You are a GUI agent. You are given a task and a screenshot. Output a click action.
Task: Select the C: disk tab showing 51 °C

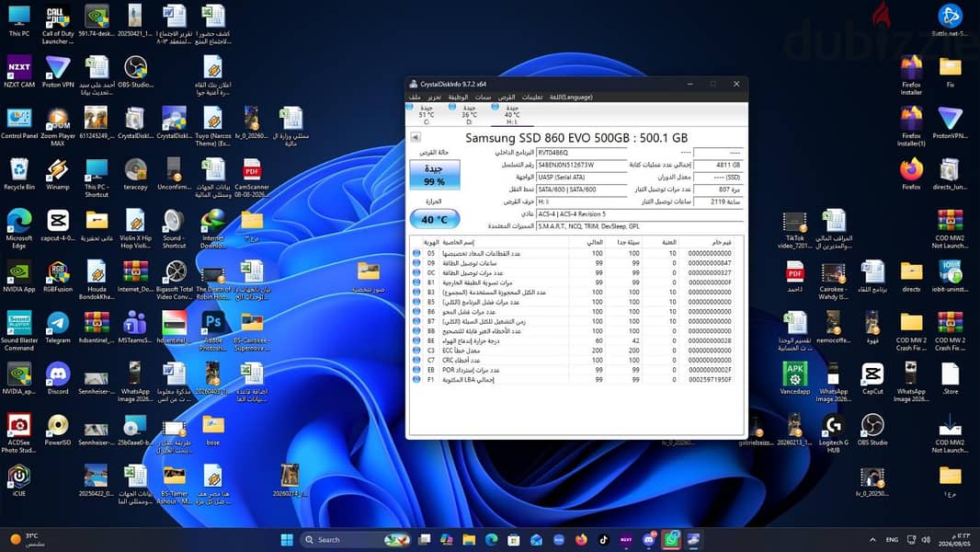[425, 114]
